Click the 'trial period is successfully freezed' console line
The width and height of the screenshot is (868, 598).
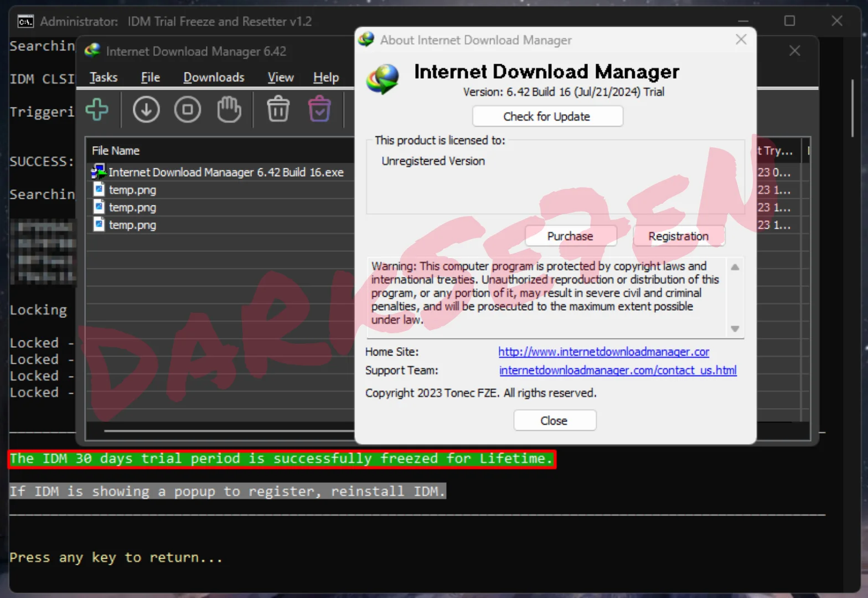pyautogui.click(x=281, y=459)
